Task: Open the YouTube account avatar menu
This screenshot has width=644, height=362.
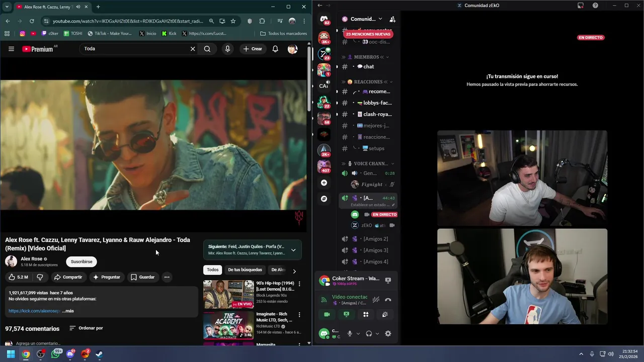Action: click(x=292, y=49)
